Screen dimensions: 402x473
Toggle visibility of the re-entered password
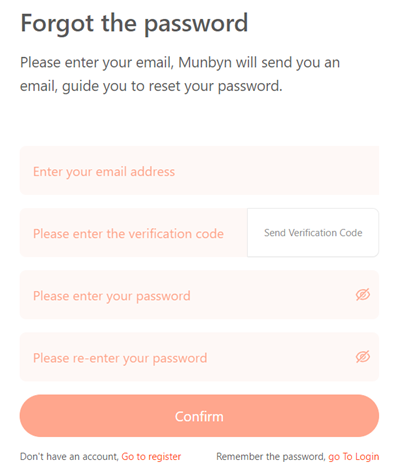(x=363, y=357)
